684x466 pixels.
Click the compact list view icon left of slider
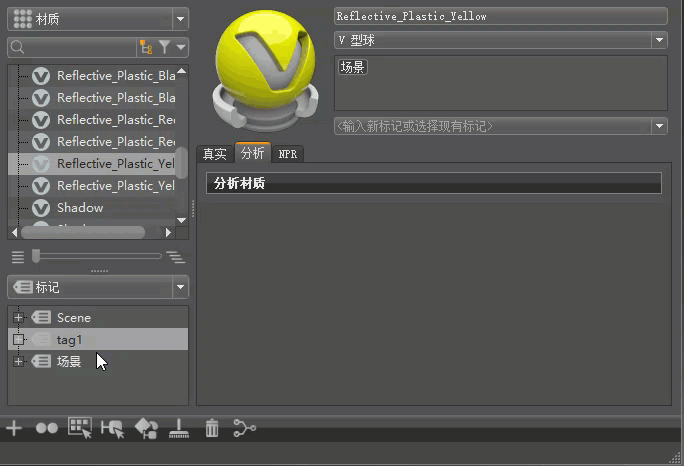click(18, 257)
